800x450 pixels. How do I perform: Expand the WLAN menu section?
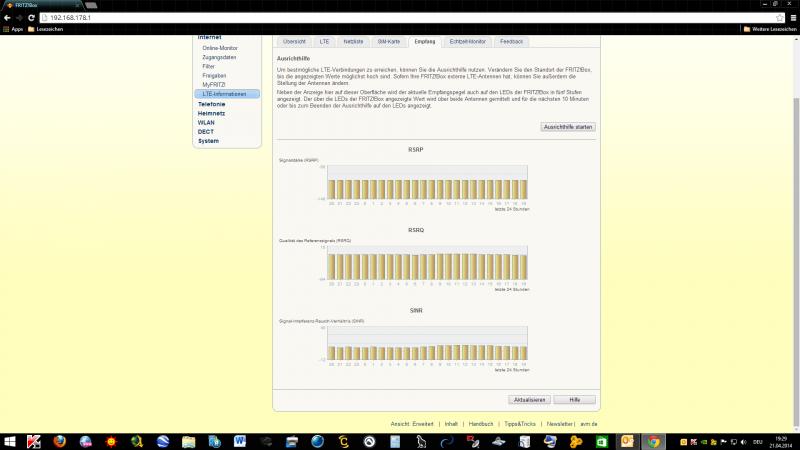206,122
